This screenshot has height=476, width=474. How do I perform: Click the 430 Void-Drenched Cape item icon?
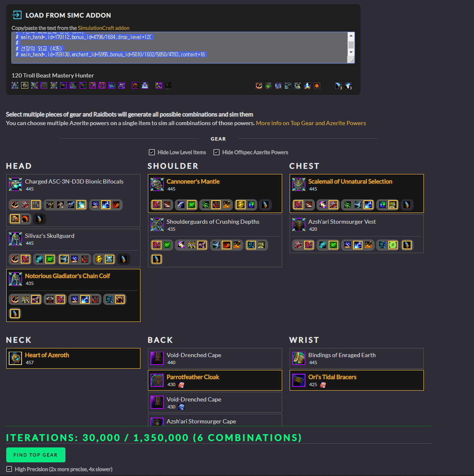157,402
